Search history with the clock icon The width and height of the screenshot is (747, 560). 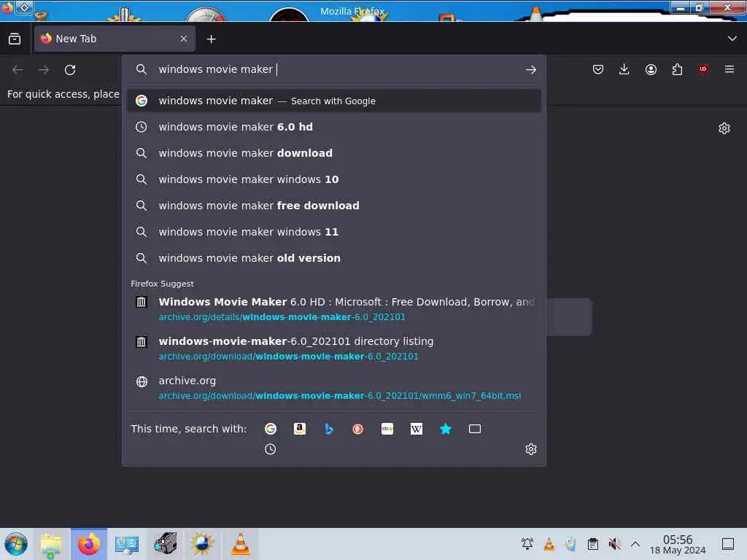[x=270, y=449]
